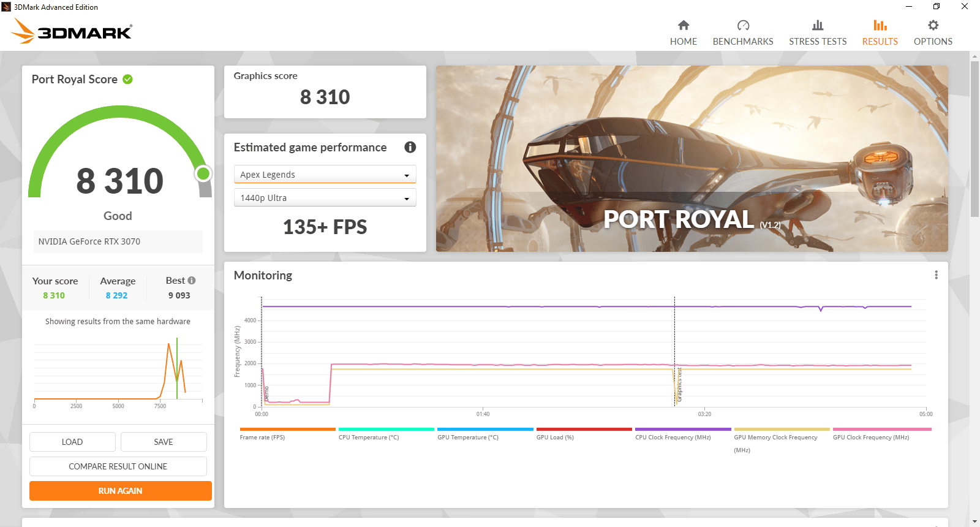Click the Demo timeline marker

point(266,394)
